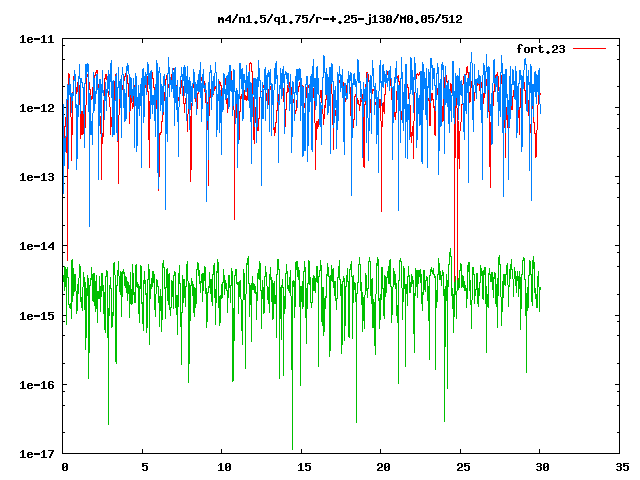
Task: Click the x-axis tick label 25
Action: click(x=463, y=467)
